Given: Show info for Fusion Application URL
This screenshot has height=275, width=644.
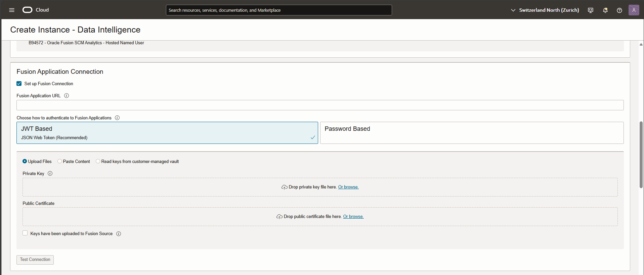Looking at the screenshot, I should click(x=67, y=96).
